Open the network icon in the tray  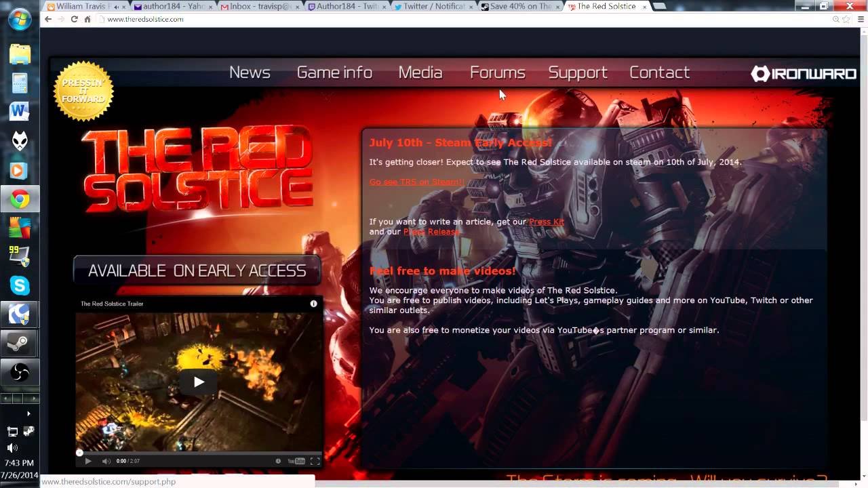click(12, 432)
